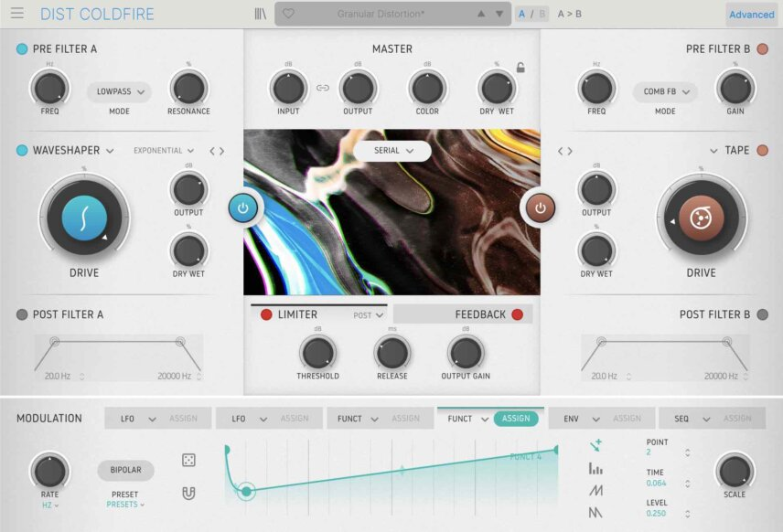The height and width of the screenshot is (532, 783).
Task: Toggle the Waveshaper module power dot
Action: (22, 150)
